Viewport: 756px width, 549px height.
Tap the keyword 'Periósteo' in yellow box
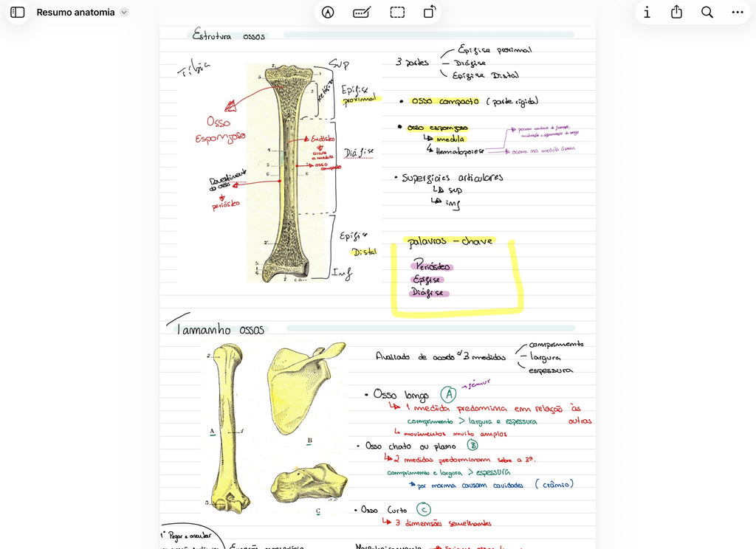pyautogui.click(x=433, y=266)
